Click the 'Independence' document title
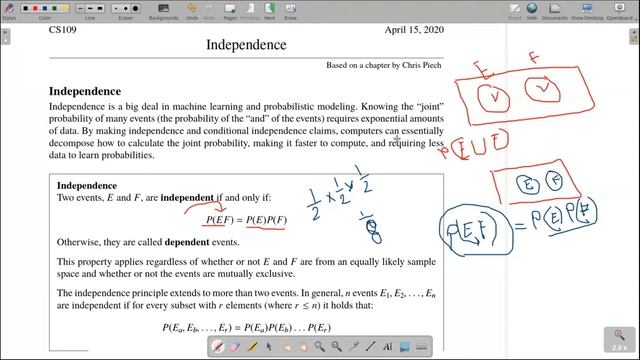The image size is (640, 360). coord(246,44)
